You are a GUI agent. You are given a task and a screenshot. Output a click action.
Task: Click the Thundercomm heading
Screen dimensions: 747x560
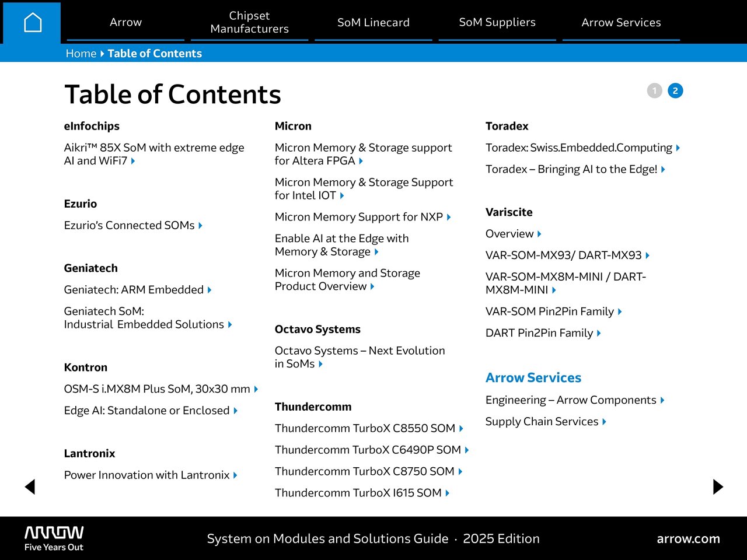[313, 407]
